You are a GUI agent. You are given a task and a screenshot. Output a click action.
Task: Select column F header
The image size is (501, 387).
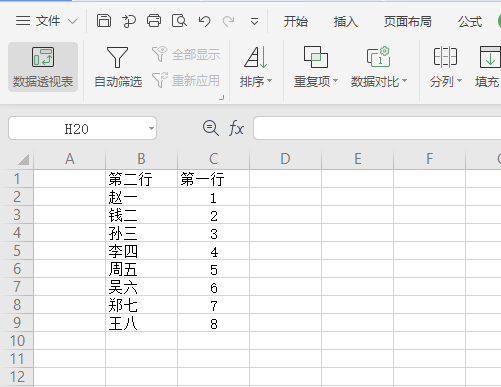click(x=429, y=159)
